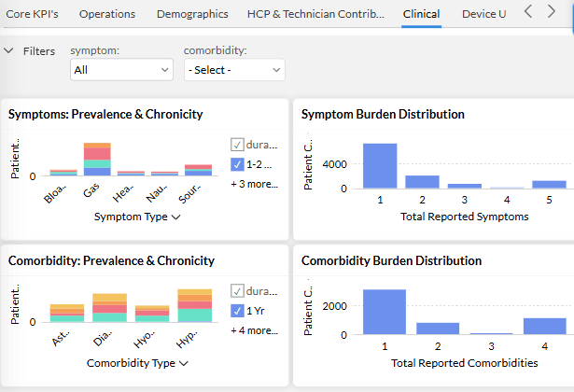Open the symptom filter dropdown

tap(121, 70)
